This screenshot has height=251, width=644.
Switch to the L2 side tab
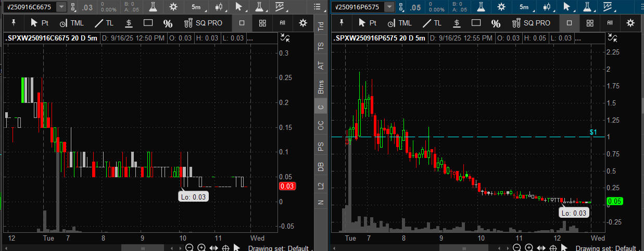321,185
